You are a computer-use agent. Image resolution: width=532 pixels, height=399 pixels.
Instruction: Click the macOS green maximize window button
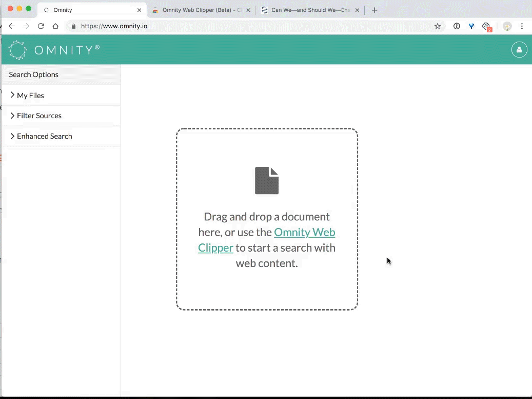(x=29, y=9)
